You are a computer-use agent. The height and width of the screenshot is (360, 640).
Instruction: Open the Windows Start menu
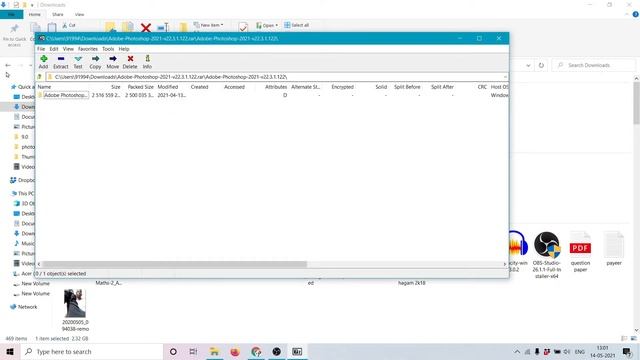click(x=10, y=351)
